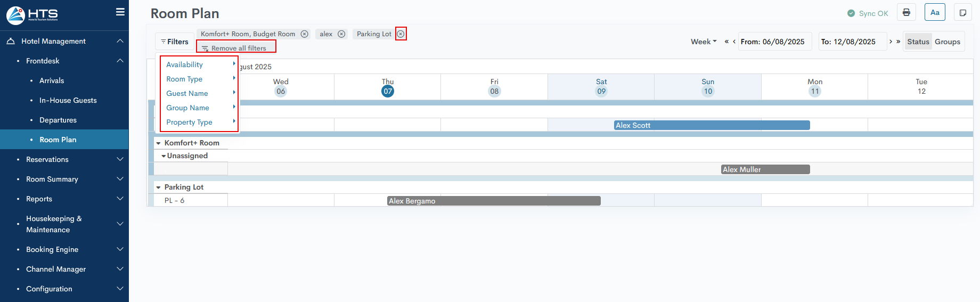The height and width of the screenshot is (302, 980).
Task: Collapse the Komfort+ Room group
Action: [158, 143]
